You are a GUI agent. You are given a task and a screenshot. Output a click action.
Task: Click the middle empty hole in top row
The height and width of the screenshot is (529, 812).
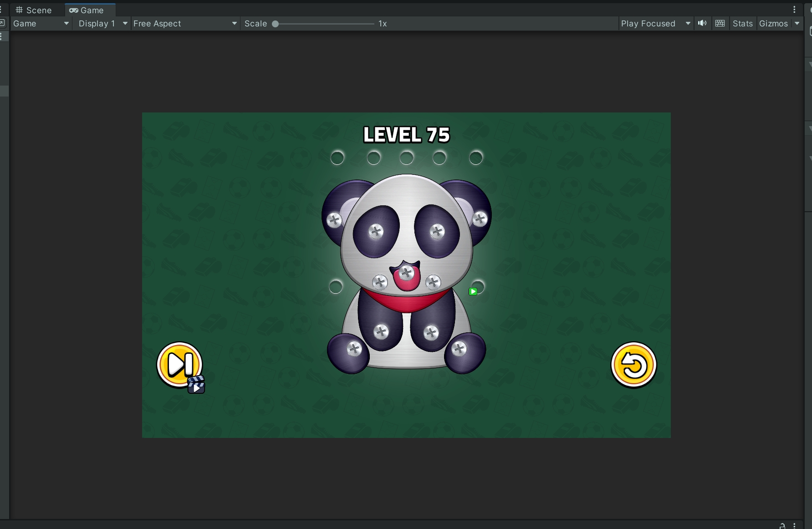pos(407,158)
